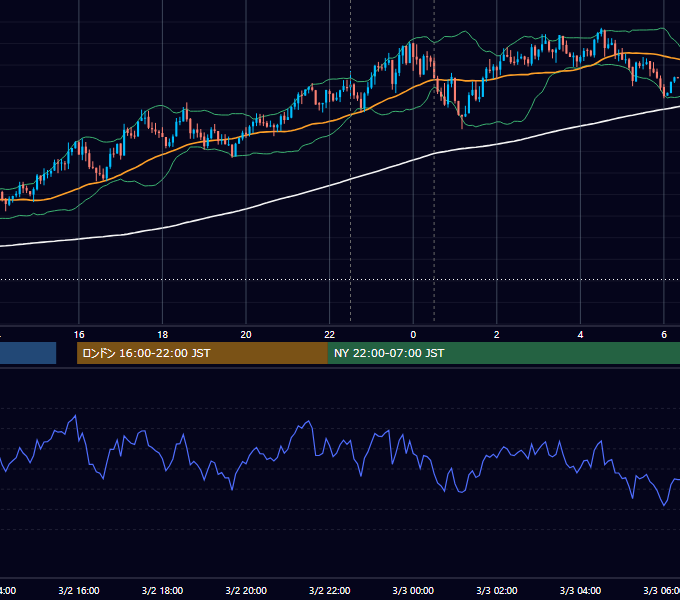The image size is (680, 600).
Task: Click the 0 hour label on the chart axis
Action: 413,335
